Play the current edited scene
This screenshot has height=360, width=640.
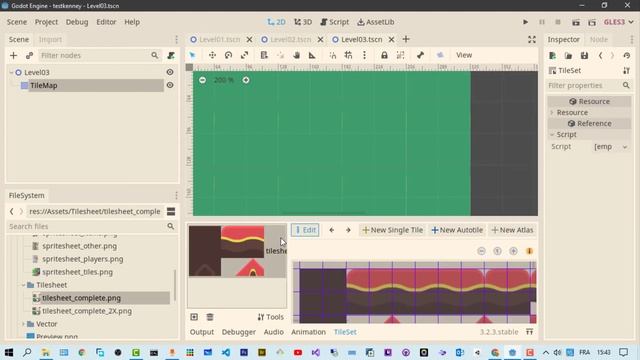pyautogui.click(x=576, y=22)
